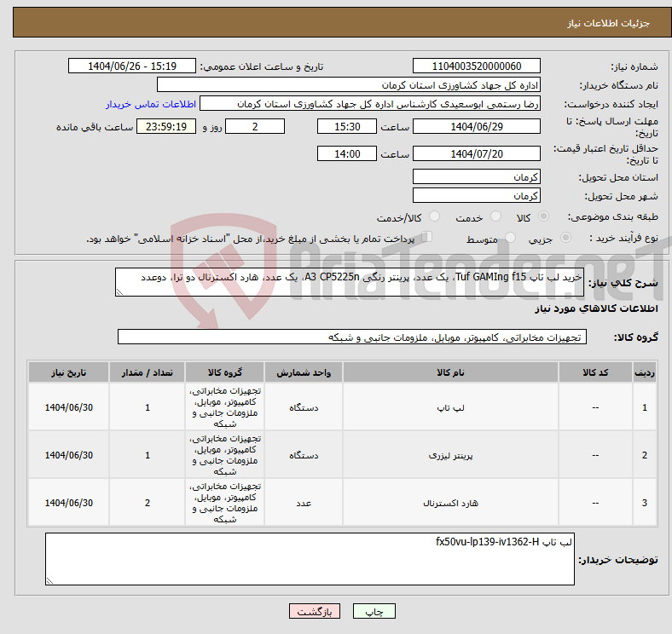Click the چاپ print button
The height and width of the screenshot is (634, 672).
[x=374, y=611]
